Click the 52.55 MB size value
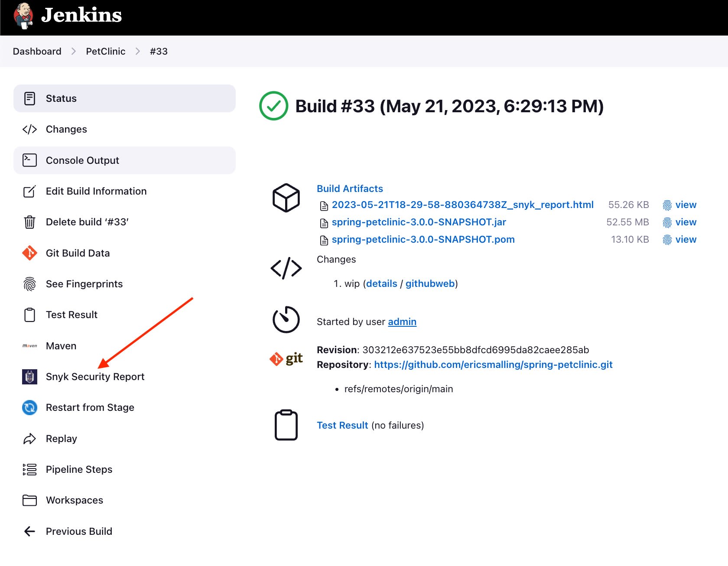 (x=627, y=222)
